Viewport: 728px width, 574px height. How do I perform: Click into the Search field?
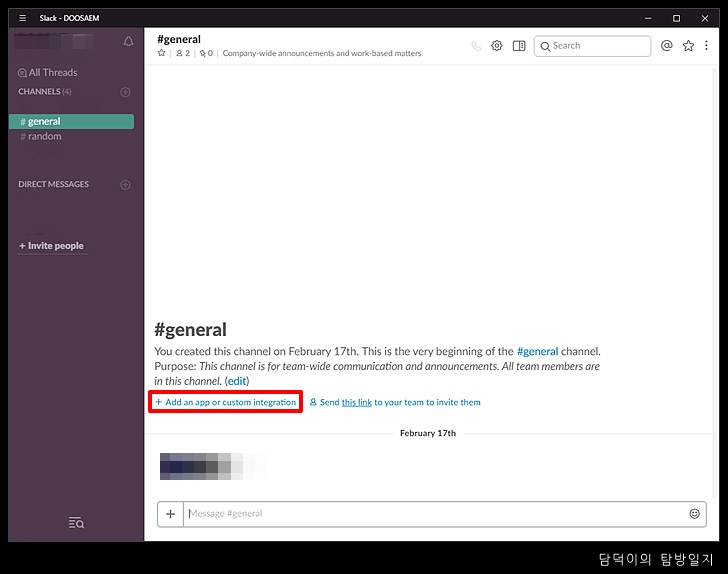(592, 46)
